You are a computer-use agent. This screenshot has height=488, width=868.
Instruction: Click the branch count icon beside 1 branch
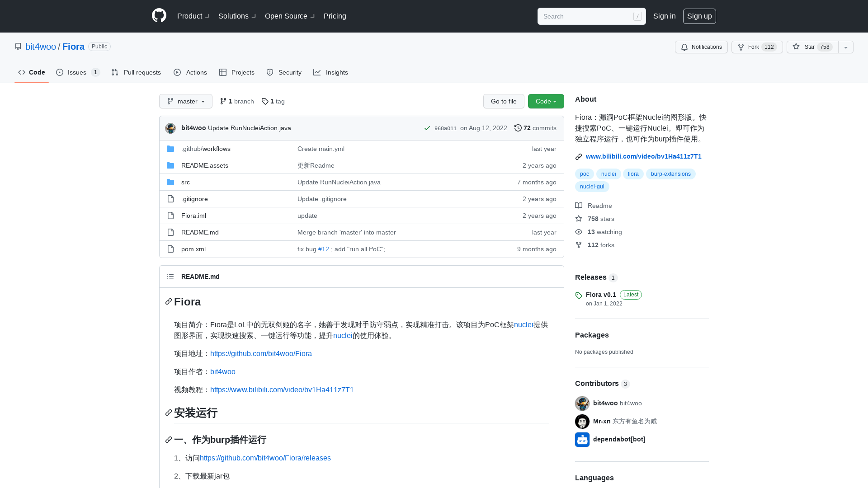223,101
